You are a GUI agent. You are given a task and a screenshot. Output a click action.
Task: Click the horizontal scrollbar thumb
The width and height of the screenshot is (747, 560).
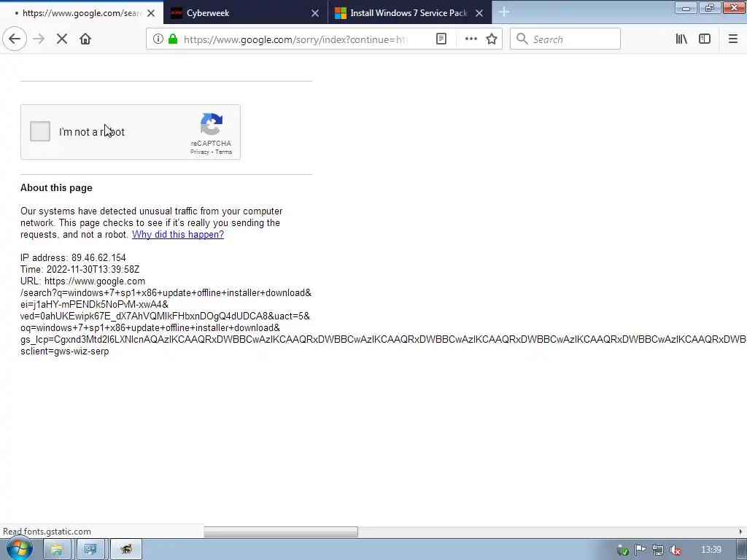point(281,532)
